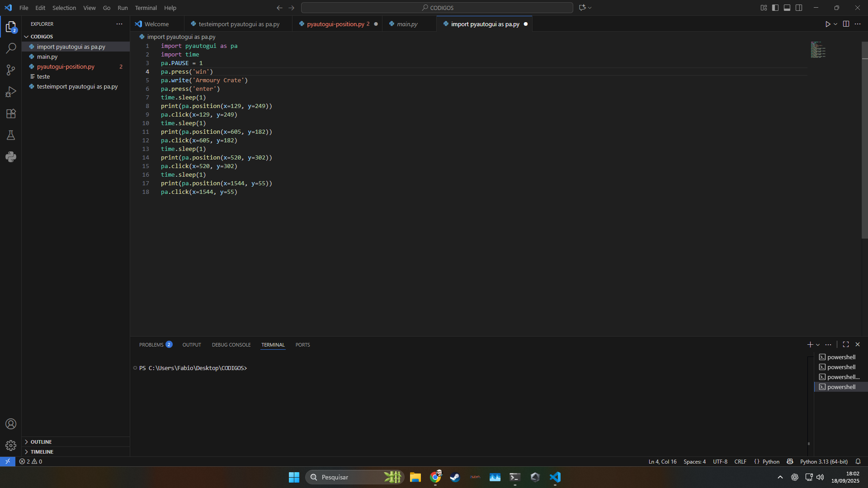868x488 pixels.
Task: Customize layout icon in title bar
Action: point(764,8)
